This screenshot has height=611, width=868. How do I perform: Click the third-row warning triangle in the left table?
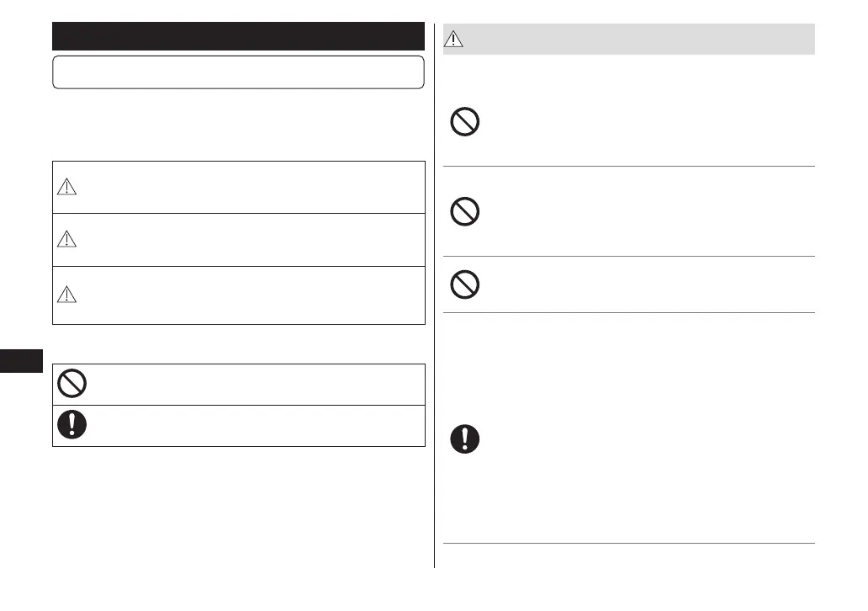(68, 294)
